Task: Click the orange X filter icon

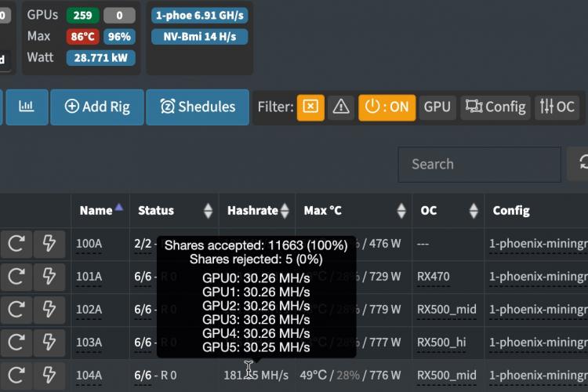Action: coord(310,107)
